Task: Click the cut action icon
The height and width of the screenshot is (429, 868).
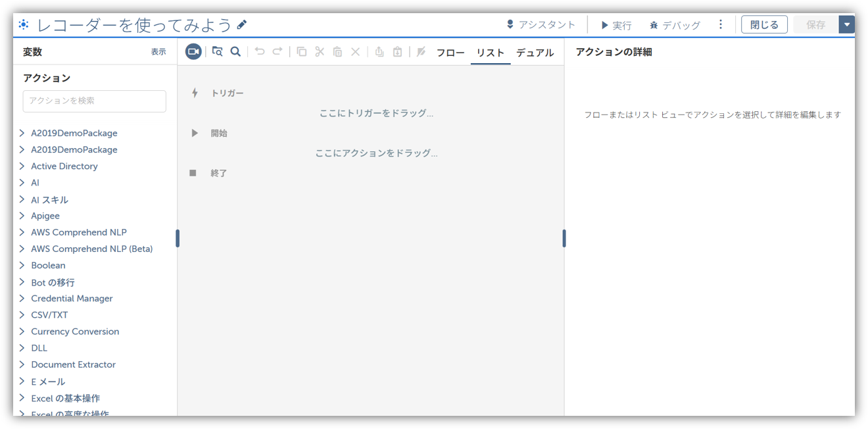Action: (319, 51)
